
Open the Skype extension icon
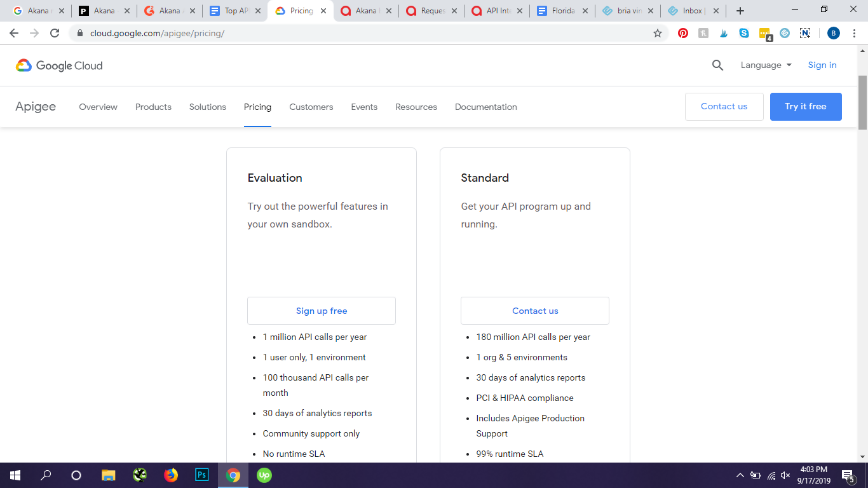(744, 33)
